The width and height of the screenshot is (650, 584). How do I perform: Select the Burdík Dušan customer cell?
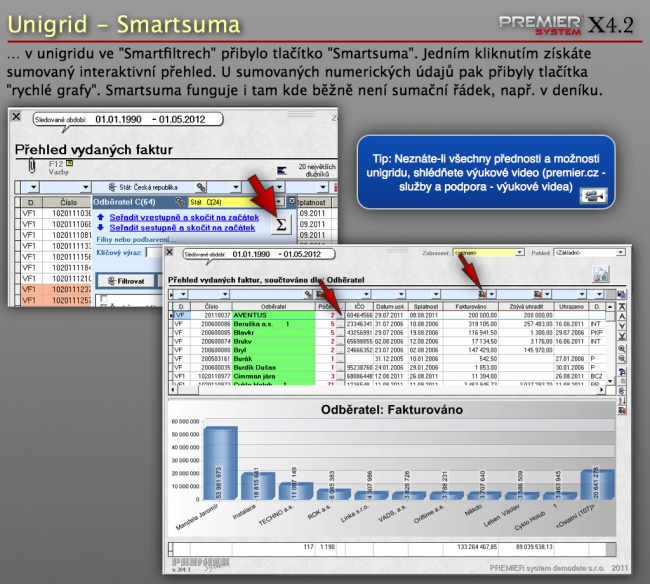273,368
